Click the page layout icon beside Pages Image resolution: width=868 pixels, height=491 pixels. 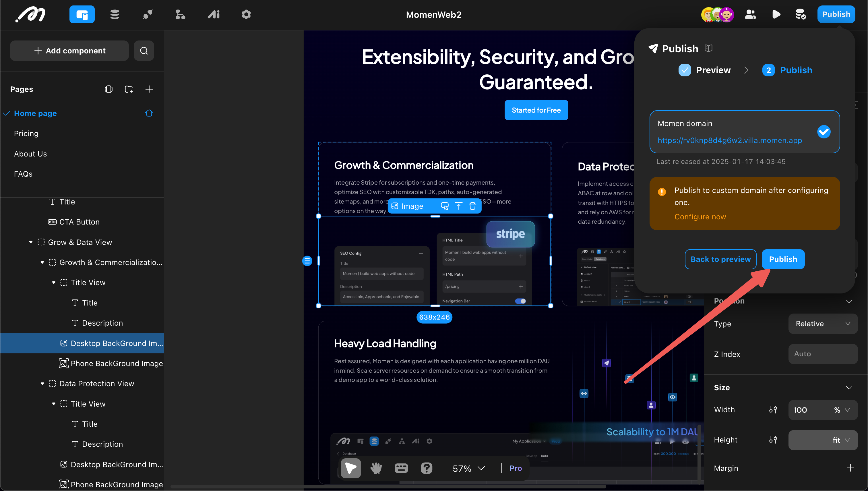(x=108, y=89)
